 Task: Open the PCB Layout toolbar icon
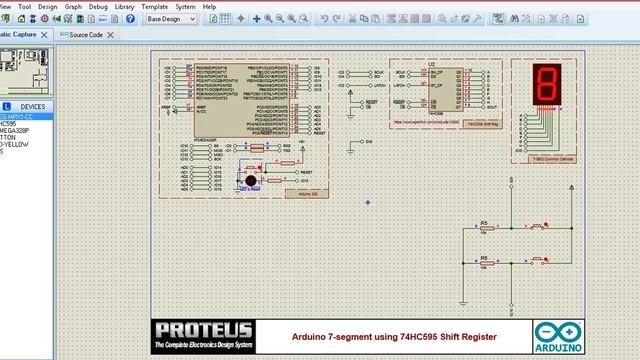[x=44, y=19]
